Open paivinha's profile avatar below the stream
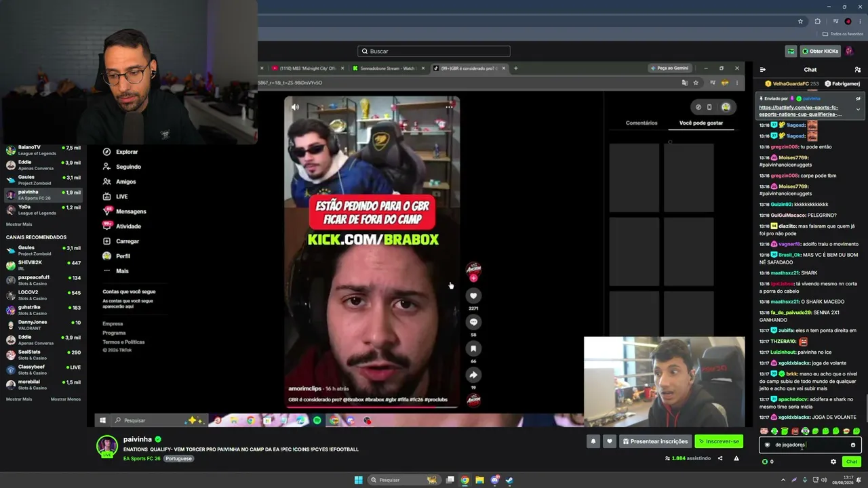 coord(107,447)
